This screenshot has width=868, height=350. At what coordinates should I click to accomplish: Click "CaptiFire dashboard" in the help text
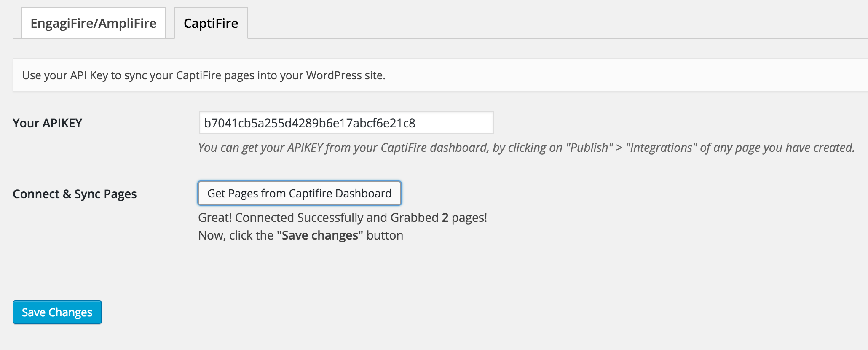pyautogui.click(x=434, y=148)
